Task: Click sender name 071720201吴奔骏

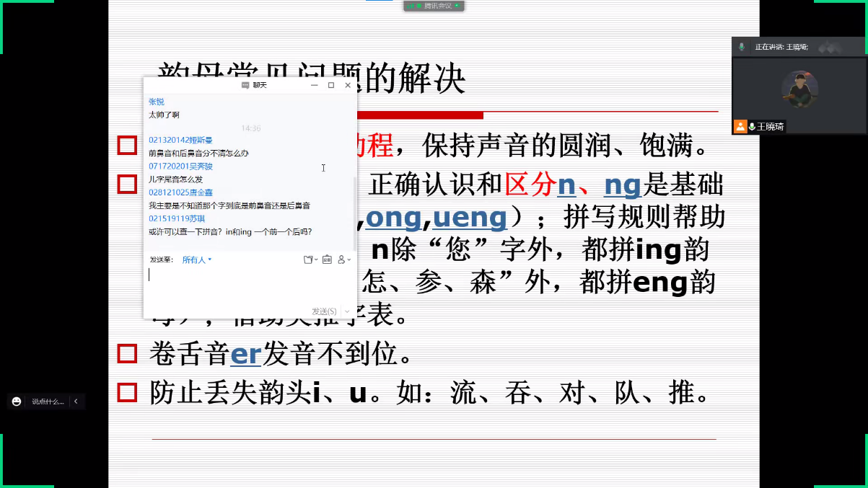Action: (x=180, y=167)
